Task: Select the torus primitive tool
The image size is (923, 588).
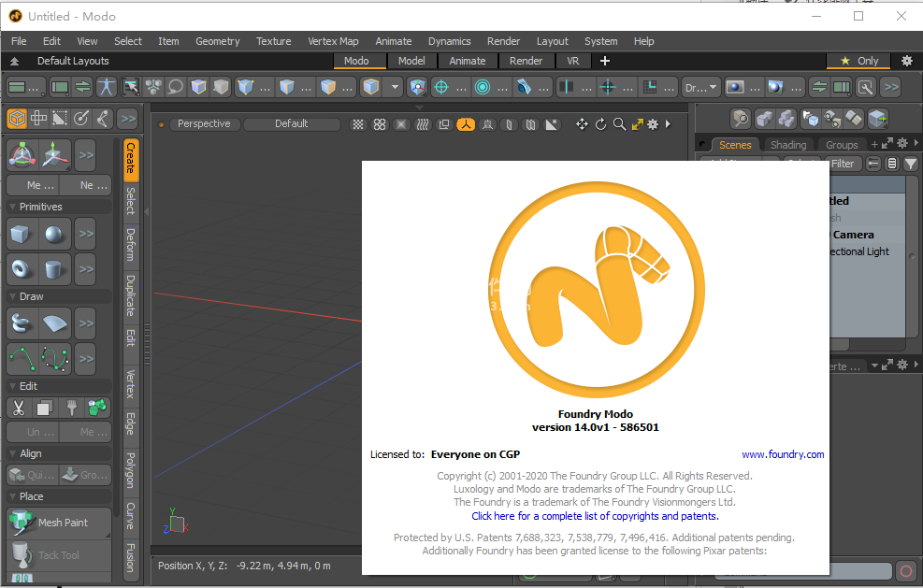Action: (x=22, y=269)
